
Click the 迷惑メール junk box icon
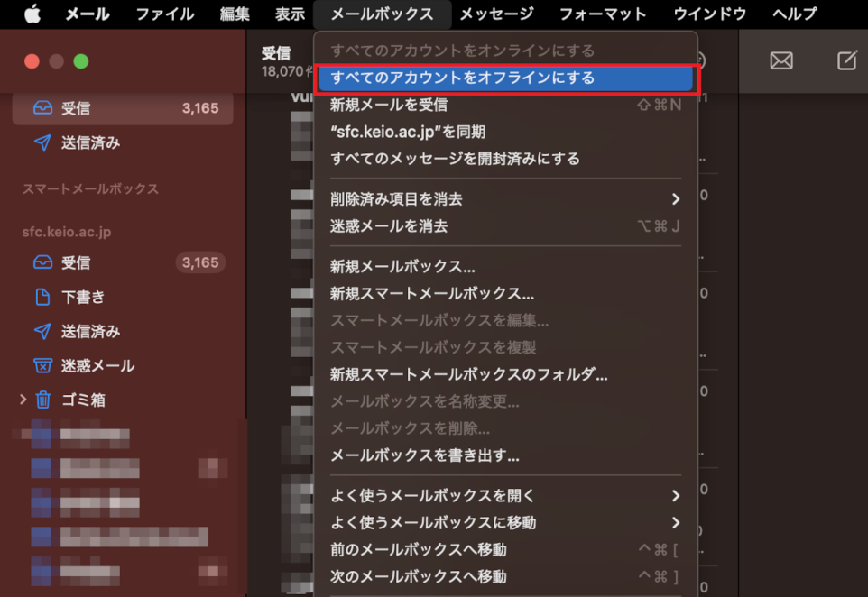tap(42, 365)
